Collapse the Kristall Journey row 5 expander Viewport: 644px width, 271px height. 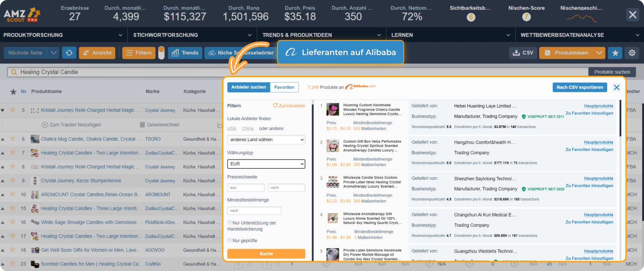(2, 110)
